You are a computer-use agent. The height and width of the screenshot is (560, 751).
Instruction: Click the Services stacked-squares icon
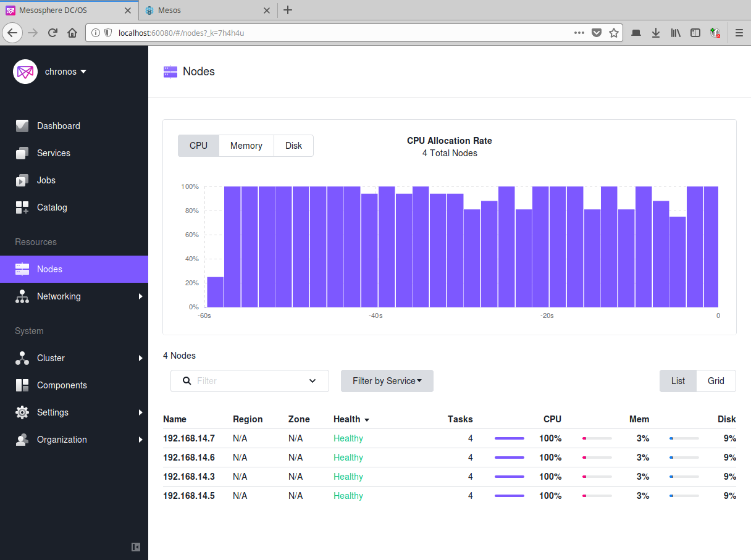(x=22, y=153)
